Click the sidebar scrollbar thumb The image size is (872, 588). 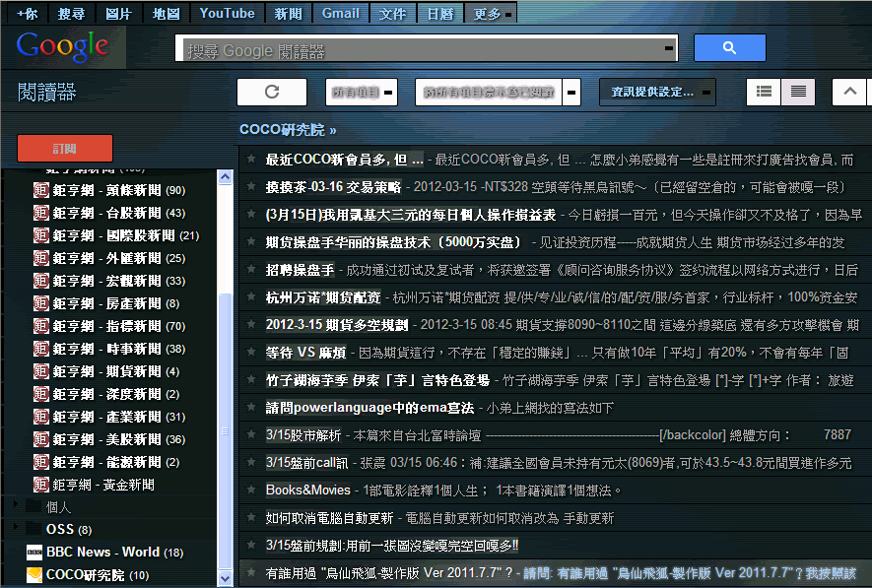click(x=225, y=430)
